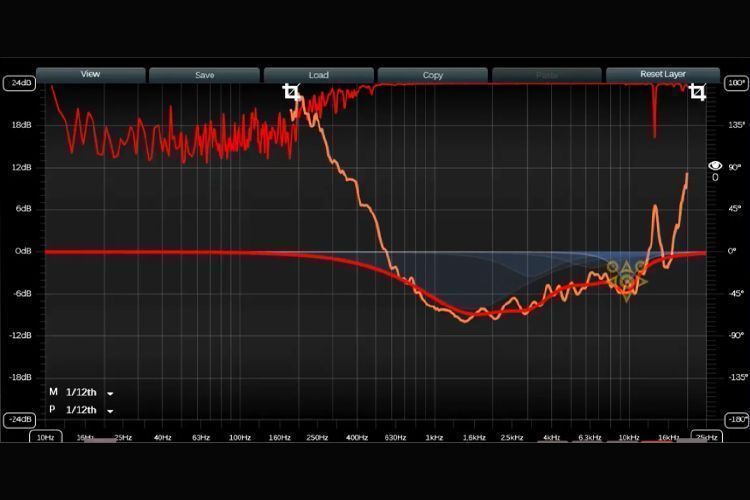750x500 pixels.
Task: Click the 180° phase scale box
Action: click(x=736, y=83)
